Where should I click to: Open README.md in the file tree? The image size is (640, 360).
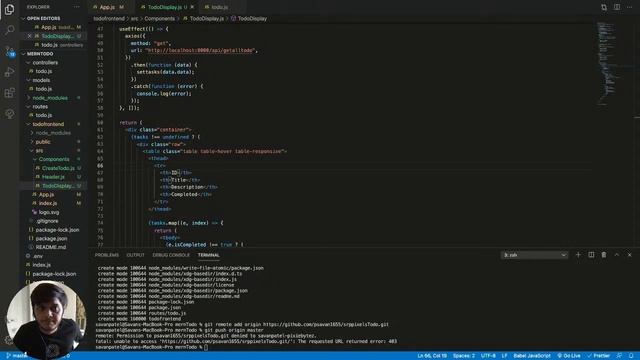point(51,247)
